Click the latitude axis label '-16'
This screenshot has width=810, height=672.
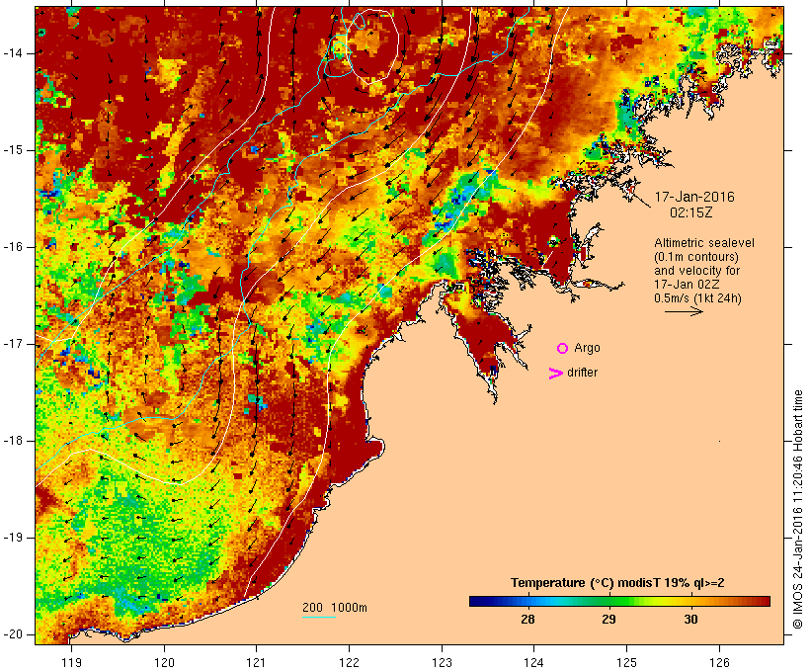click(x=12, y=247)
